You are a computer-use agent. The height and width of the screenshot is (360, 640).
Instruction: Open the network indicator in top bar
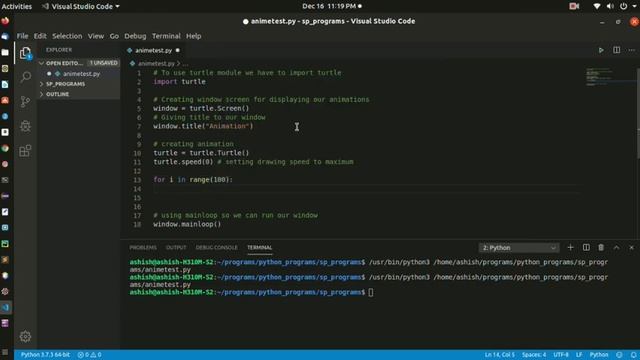click(597, 6)
